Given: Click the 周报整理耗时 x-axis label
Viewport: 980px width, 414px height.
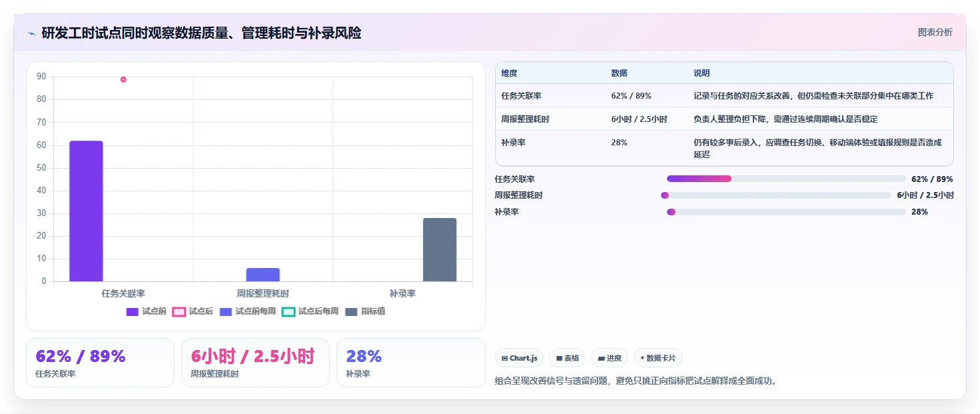Looking at the screenshot, I should pos(262,293).
